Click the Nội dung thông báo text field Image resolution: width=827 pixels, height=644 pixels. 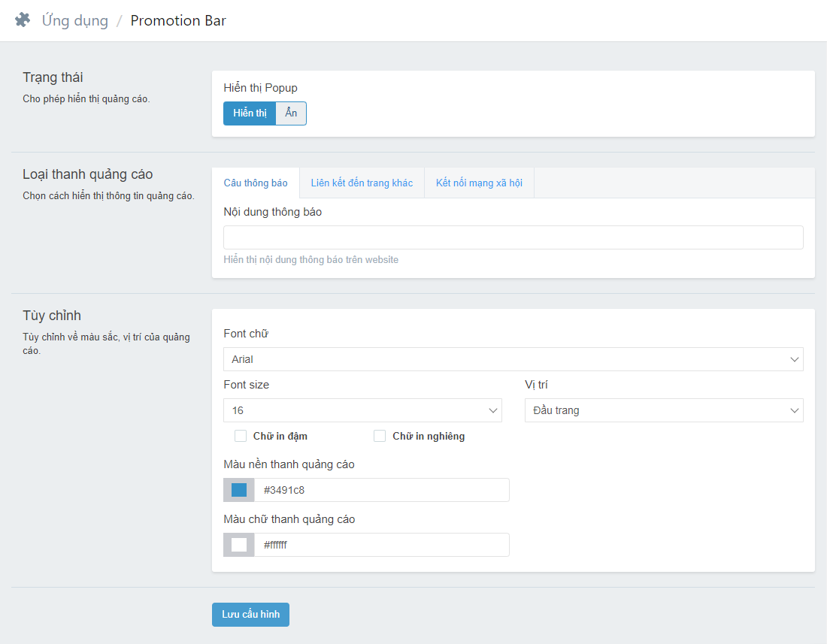(x=513, y=237)
